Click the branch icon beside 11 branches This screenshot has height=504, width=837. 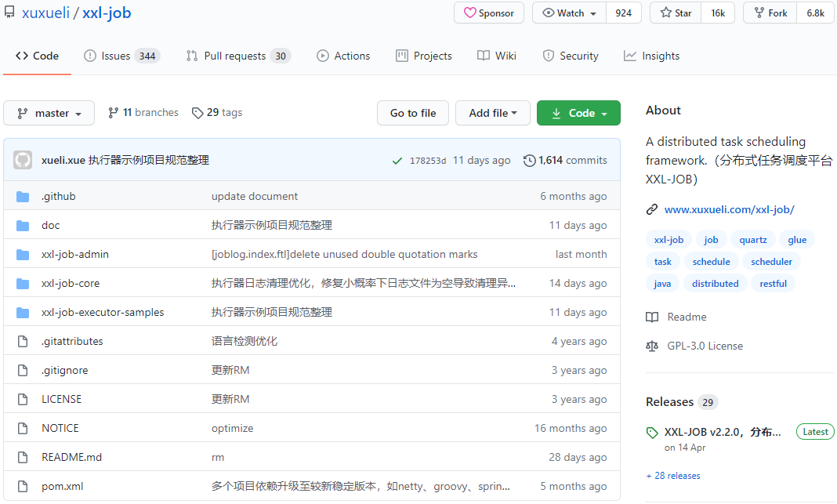click(x=113, y=113)
